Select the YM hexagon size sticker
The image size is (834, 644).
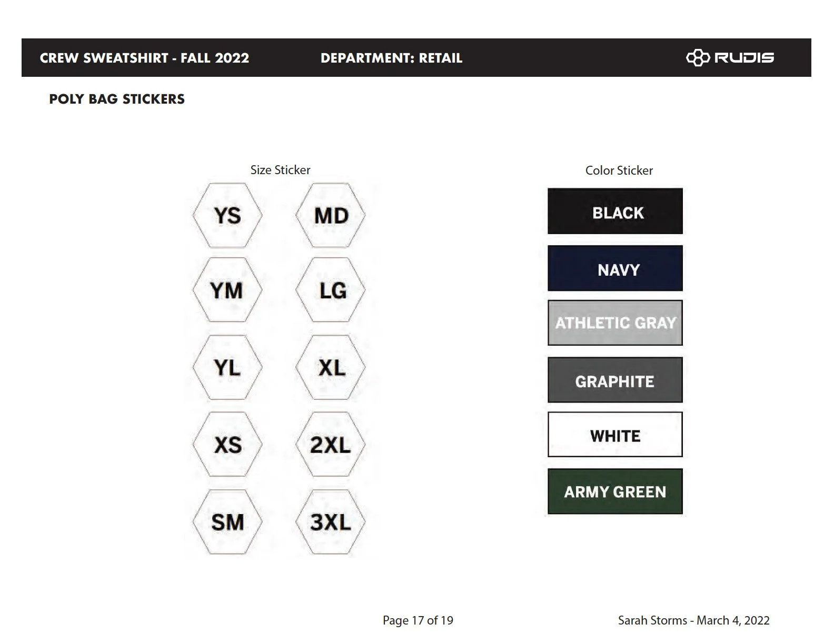[227, 290]
